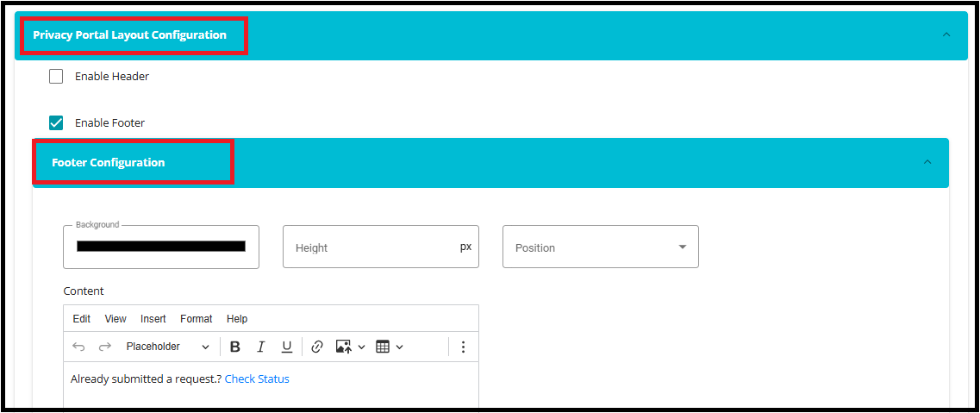The image size is (980, 413).
Task: Open the Position dropdown
Action: point(600,247)
